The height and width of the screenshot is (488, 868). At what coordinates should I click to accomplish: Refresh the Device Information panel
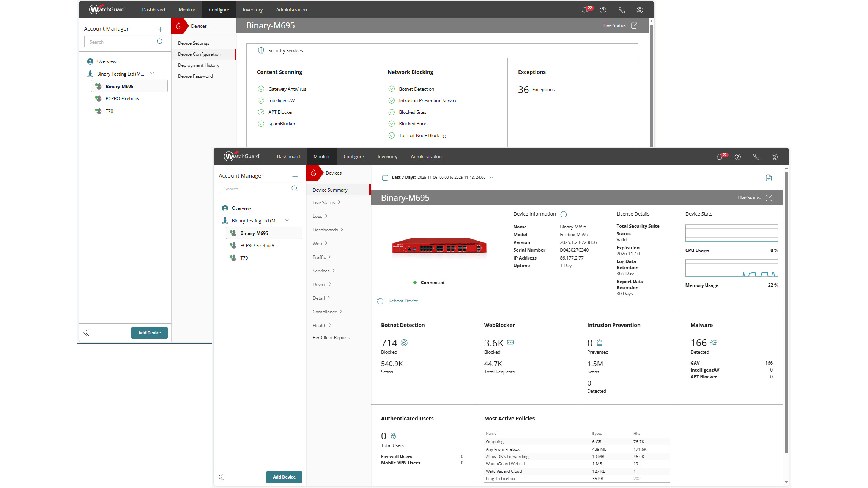pyautogui.click(x=564, y=214)
